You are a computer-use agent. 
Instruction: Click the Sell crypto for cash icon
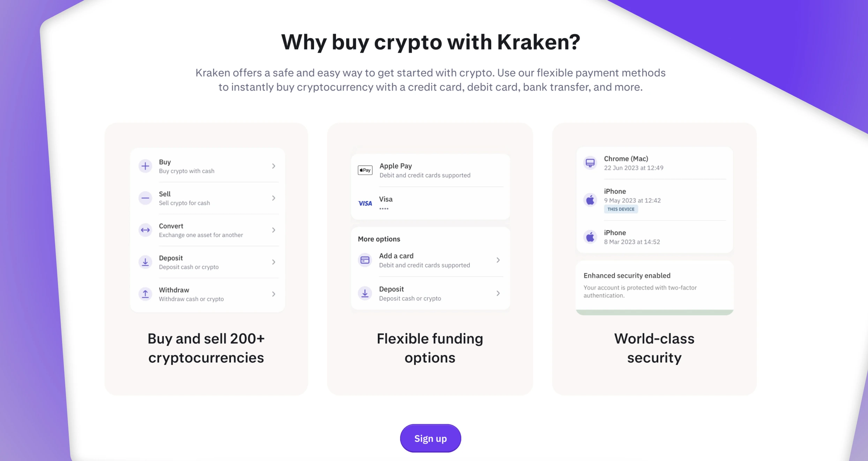point(145,198)
